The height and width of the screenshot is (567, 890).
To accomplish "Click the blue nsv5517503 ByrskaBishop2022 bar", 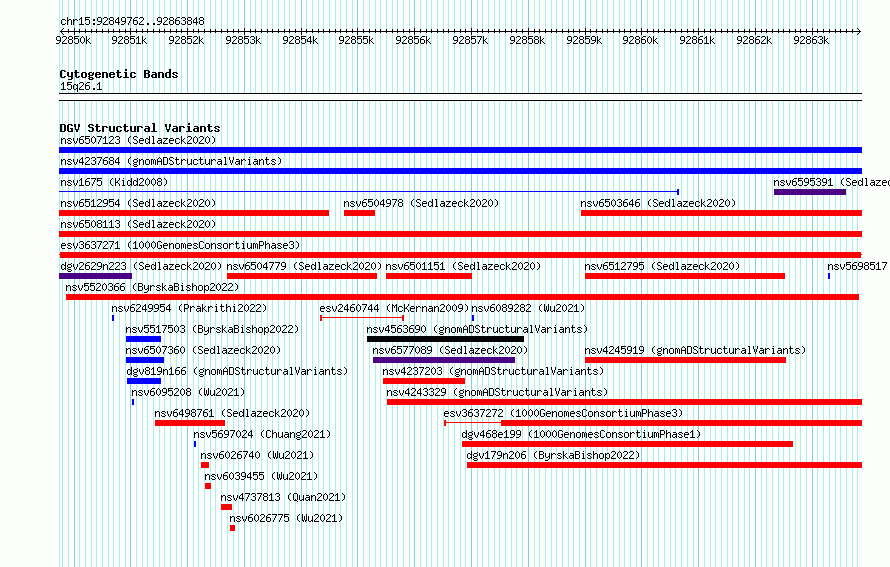I will (x=144, y=339).
